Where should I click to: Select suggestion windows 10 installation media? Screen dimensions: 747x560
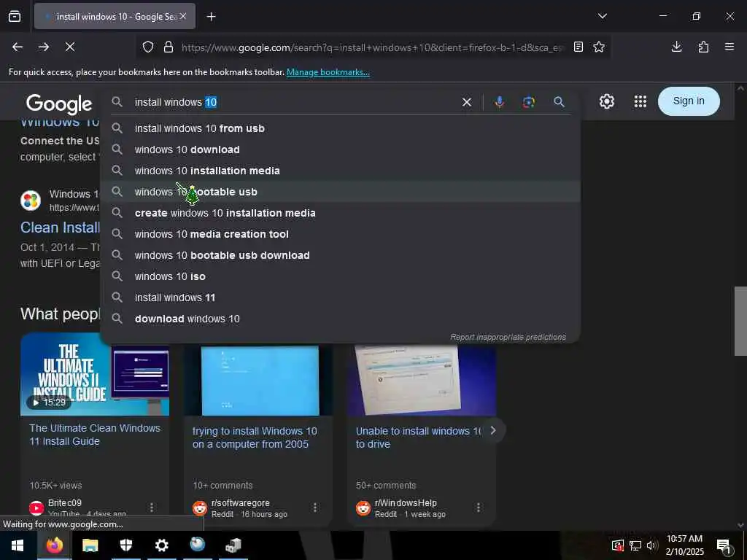pyautogui.click(x=340, y=171)
